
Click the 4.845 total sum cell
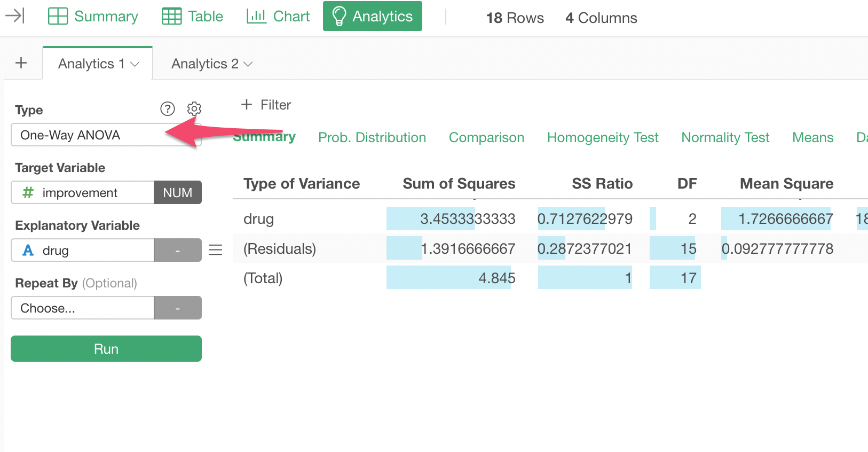coord(497,278)
